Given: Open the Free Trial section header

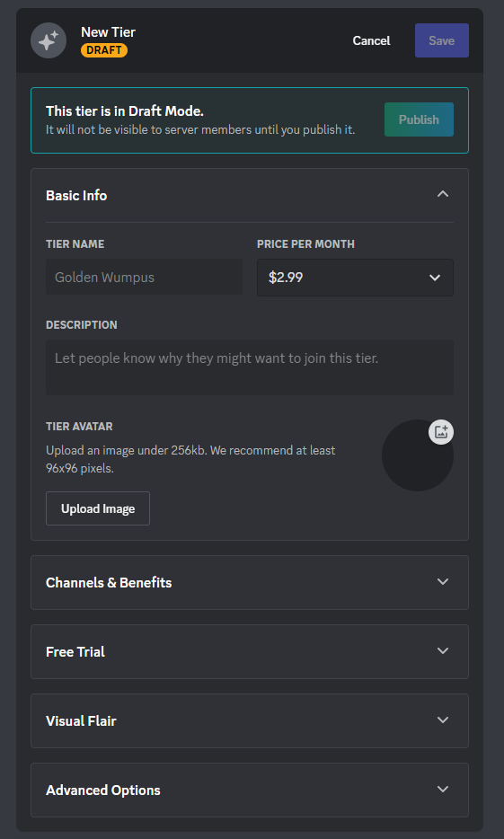Looking at the screenshot, I should tap(250, 652).
